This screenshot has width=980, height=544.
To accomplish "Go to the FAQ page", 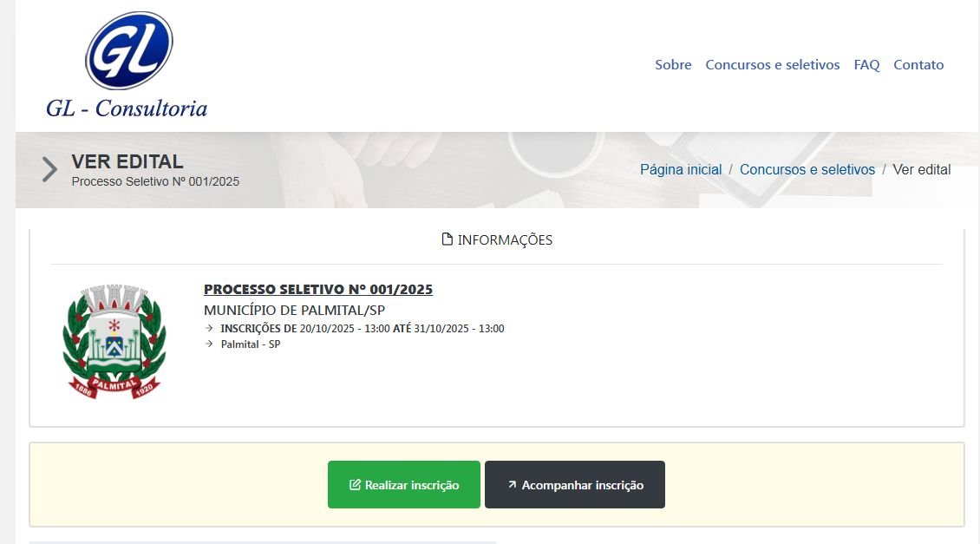I will click(866, 65).
